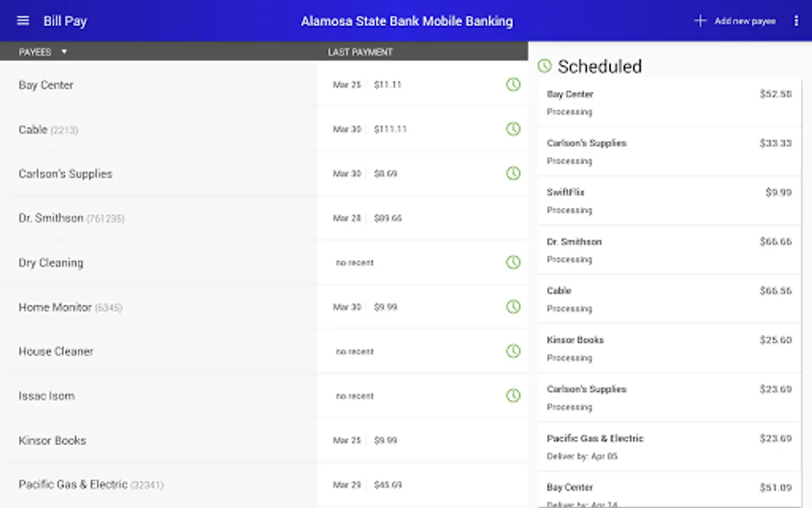This screenshot has width=812, height=508.
Task: Click the Payees column header
Action: [35, 52]
